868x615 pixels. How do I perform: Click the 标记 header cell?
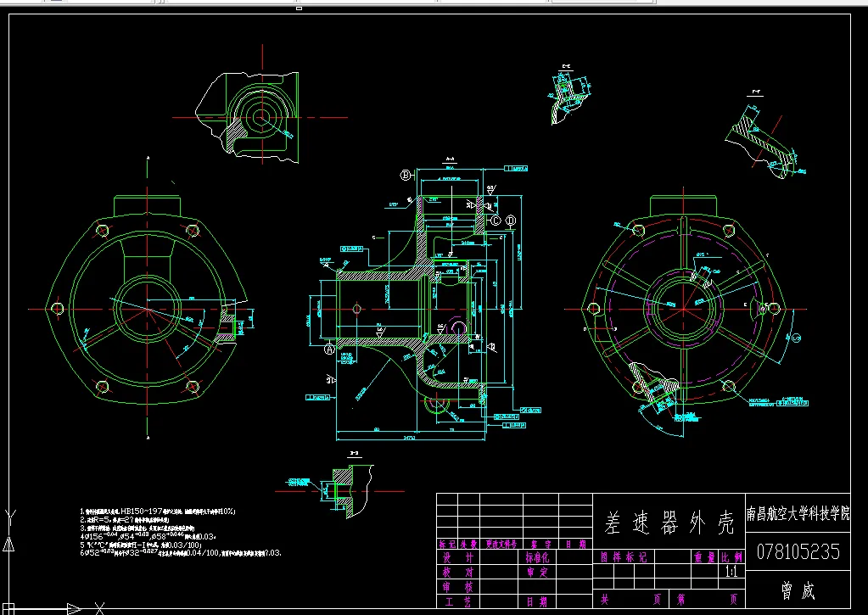pyautogui.click(x=447, y=544)
